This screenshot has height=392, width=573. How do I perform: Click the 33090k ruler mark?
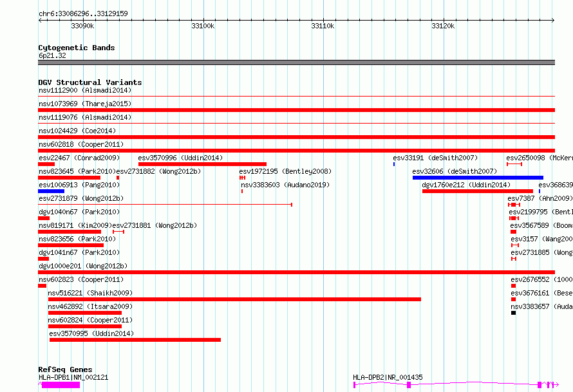click(x=82, y=26)
